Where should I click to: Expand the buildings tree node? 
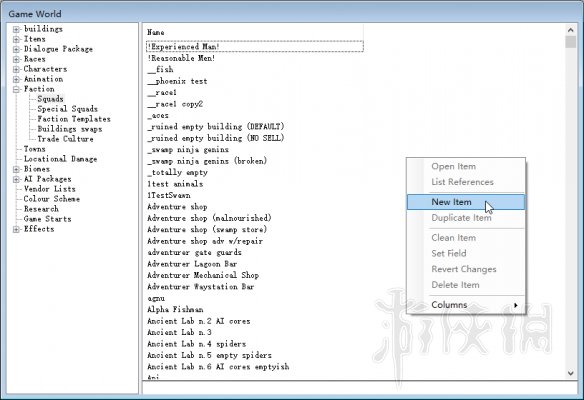16,29
